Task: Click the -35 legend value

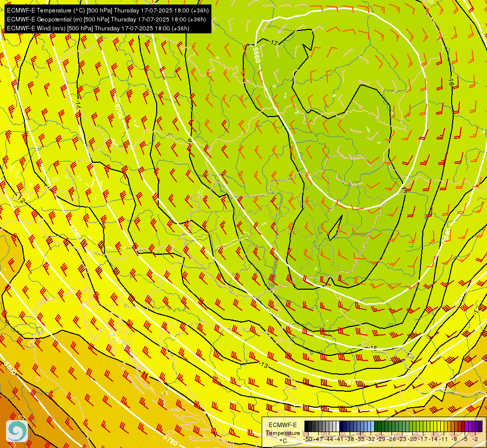Action: [360, 439]
